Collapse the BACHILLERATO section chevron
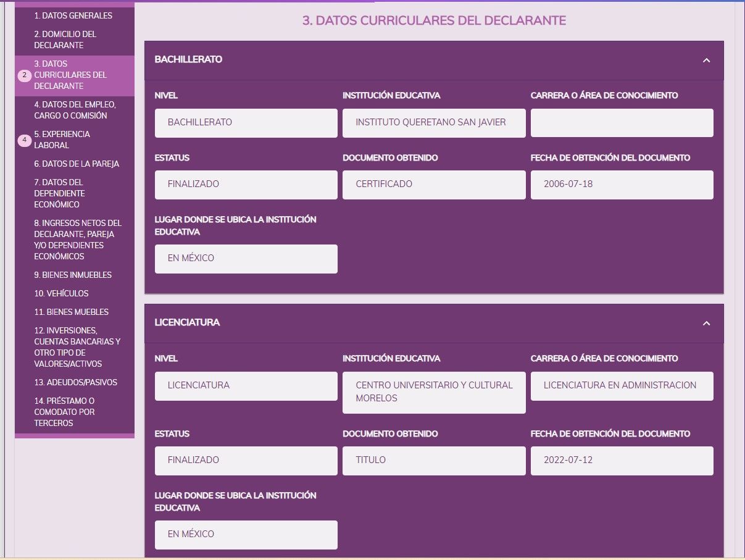Viewport: 745px width, 560px height. [x=707, y=61]
